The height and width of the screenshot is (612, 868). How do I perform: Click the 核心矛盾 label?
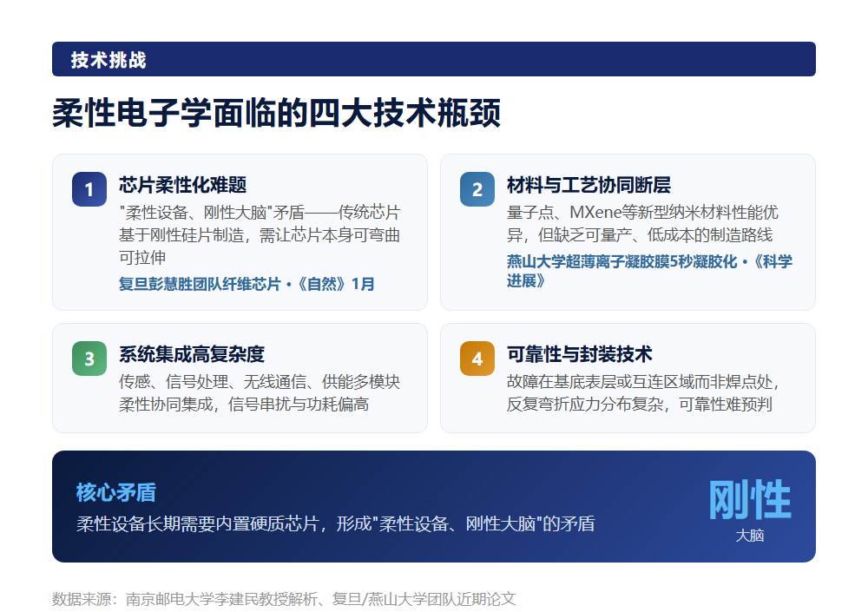pyautogui.click(x=116, y=492)
